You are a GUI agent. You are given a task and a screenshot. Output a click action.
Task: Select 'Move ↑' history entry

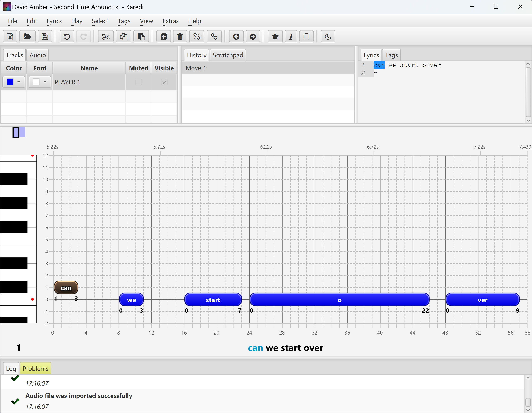[x=196, y=68]
